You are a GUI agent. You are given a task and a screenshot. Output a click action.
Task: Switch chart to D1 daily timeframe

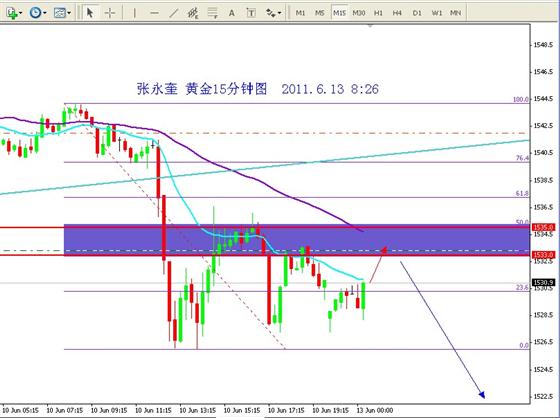click(417, 13)
